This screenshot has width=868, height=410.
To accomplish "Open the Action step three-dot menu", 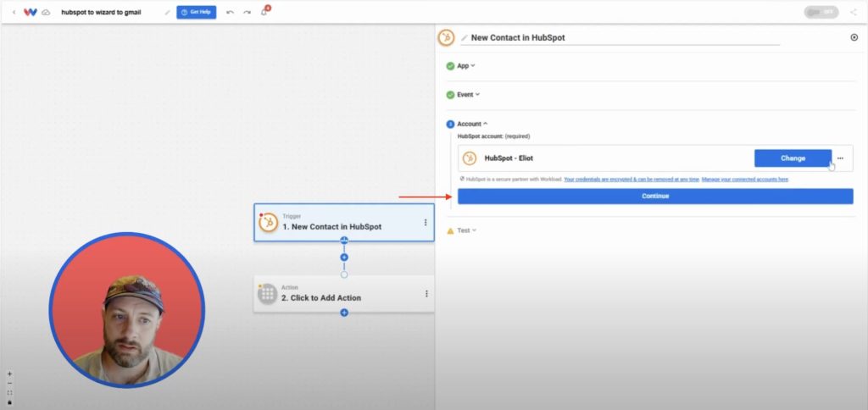I will click(426, 294).
